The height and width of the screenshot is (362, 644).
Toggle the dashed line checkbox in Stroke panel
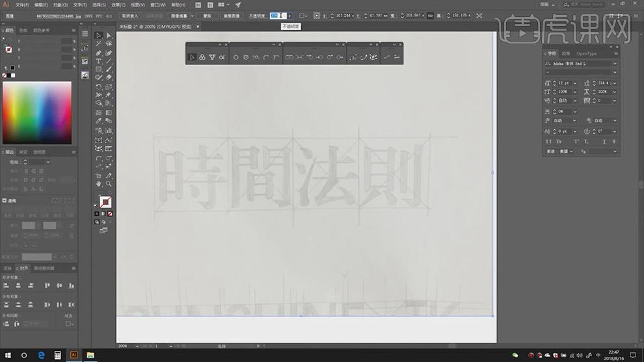[5, 201]
